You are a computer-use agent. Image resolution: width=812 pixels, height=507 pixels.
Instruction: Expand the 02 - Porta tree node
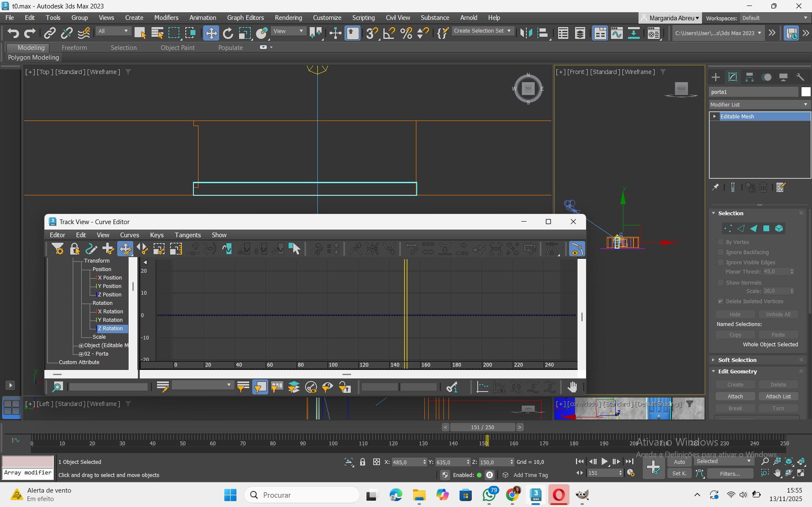[x=81, y=354]
